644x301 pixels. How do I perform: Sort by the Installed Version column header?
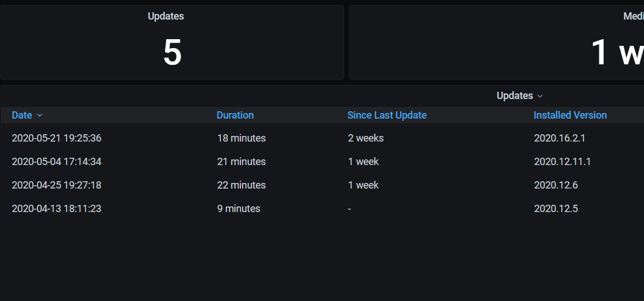pyautogui.click(x=570, y=115)
